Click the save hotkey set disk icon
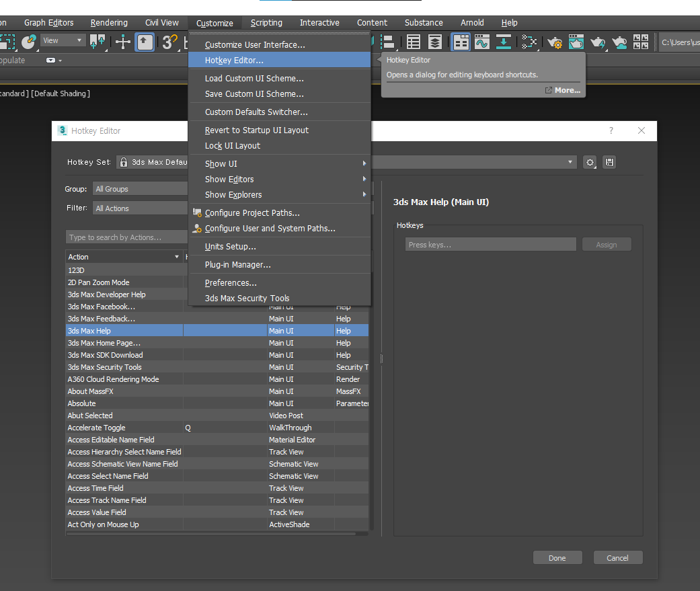Screen dimensions: 700x591 [x=609, y=163]
